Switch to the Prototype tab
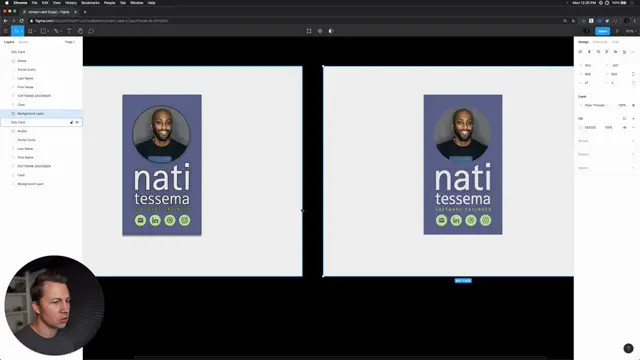The height and width of the screenshot is (360, 640). coord(600,42)
